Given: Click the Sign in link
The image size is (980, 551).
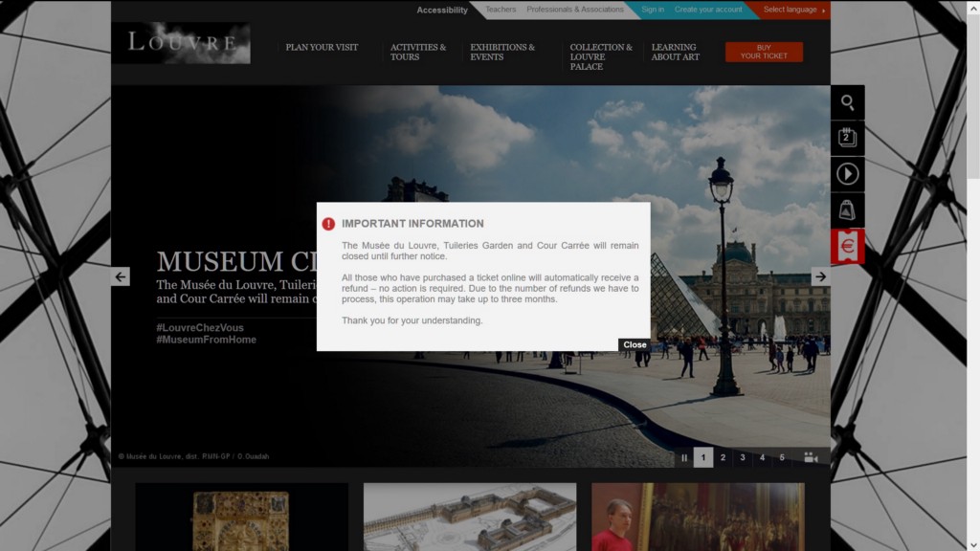Looking at the screenshot, I should coord(653,10).
